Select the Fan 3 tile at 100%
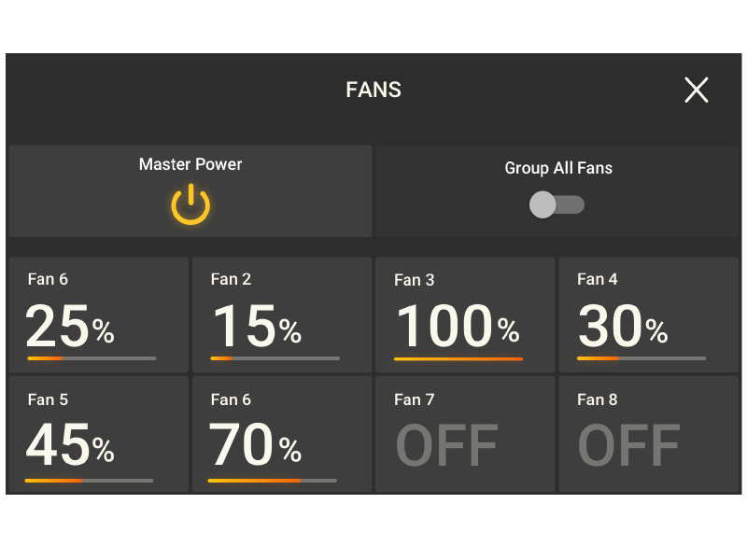This screenshot has height=560, width=747. [x=464, y=315]
